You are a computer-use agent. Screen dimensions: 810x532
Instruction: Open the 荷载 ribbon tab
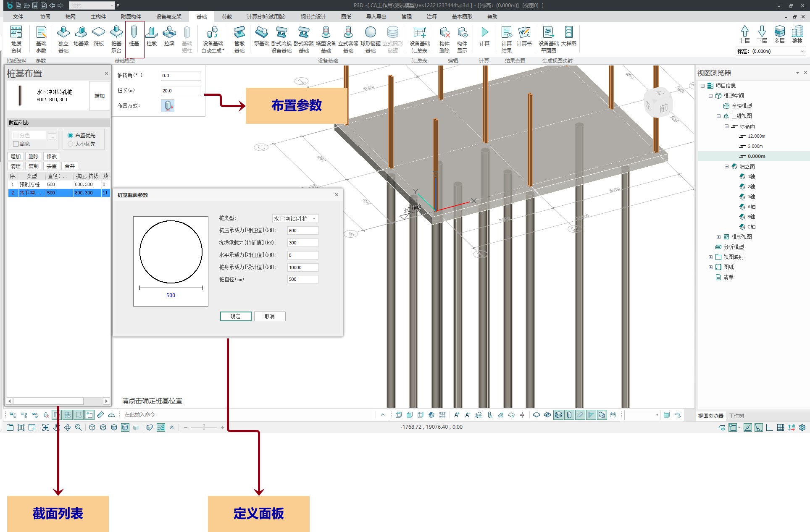point(227,17)
